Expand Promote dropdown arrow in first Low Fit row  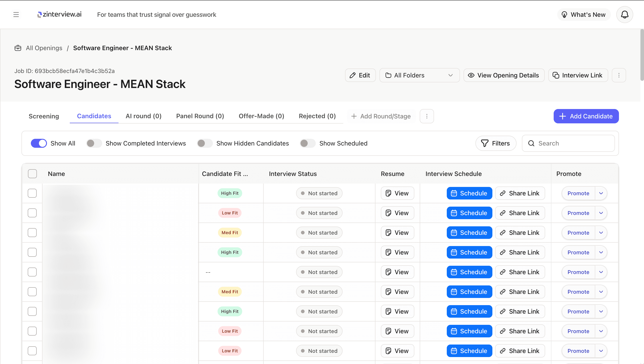[x=601, y=213]
